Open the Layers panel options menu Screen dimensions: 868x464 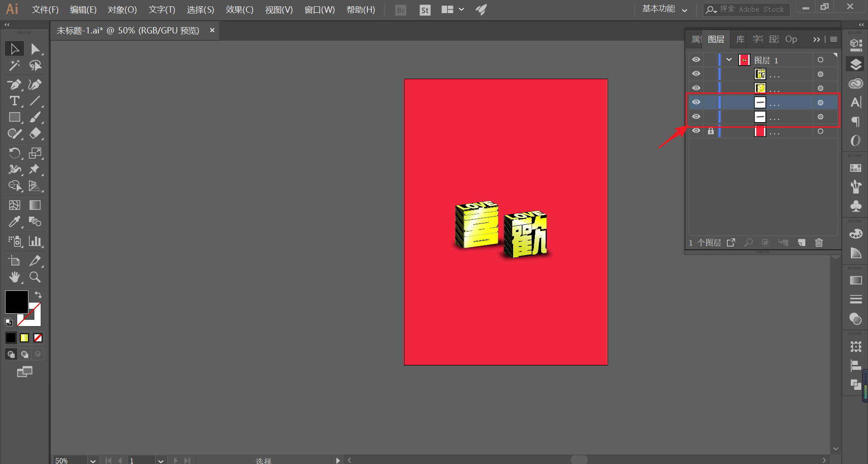point(834,39)
